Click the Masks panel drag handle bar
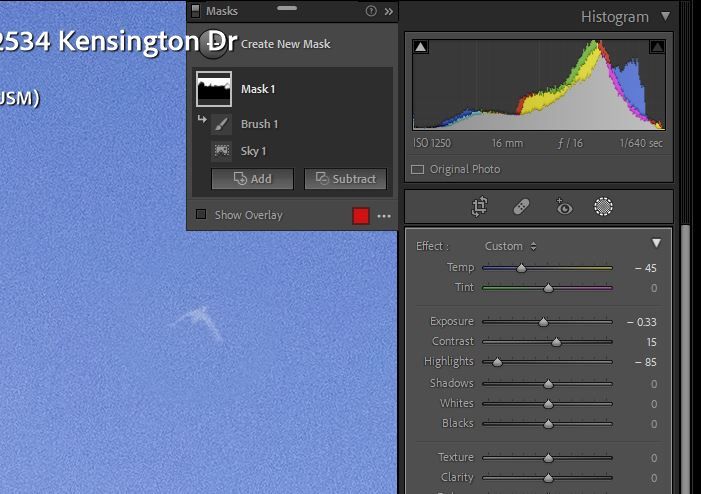Screen dimensions: 701x494 click(287, 8)
